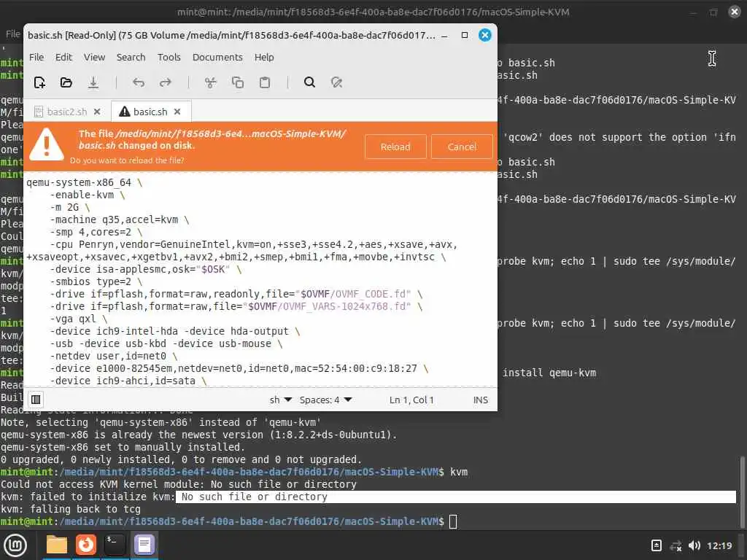747x560 pixels.
Task: Click the '-vga qxl' line
Action: pyautogui.click(x=78, y=319)
